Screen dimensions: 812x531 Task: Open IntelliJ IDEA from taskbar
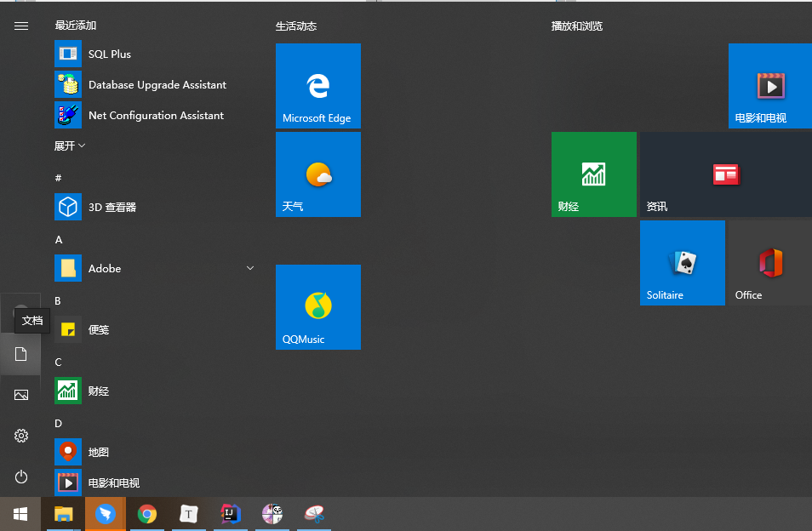point(231,514)
